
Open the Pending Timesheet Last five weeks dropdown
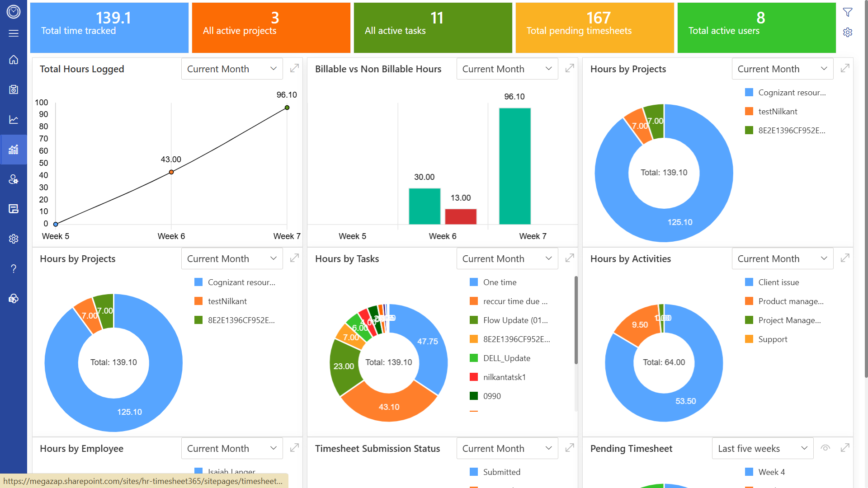pyautogui.click(x=762, y=448)
